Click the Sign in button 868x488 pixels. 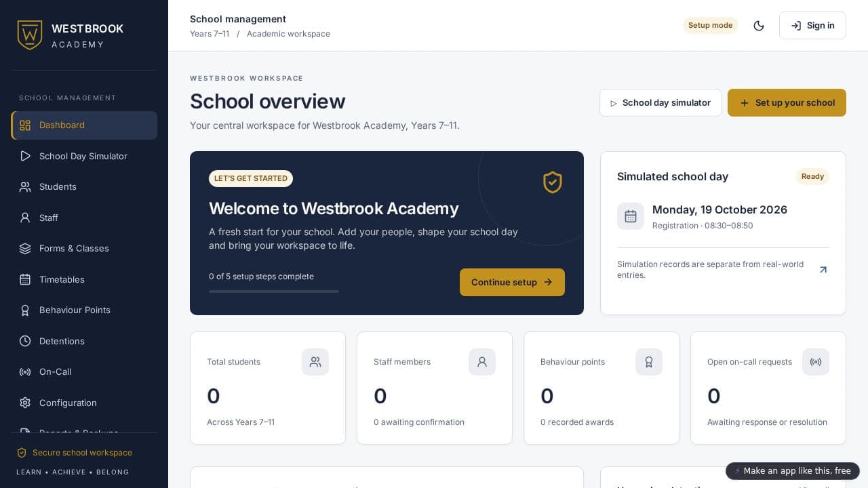click(812, 26)
